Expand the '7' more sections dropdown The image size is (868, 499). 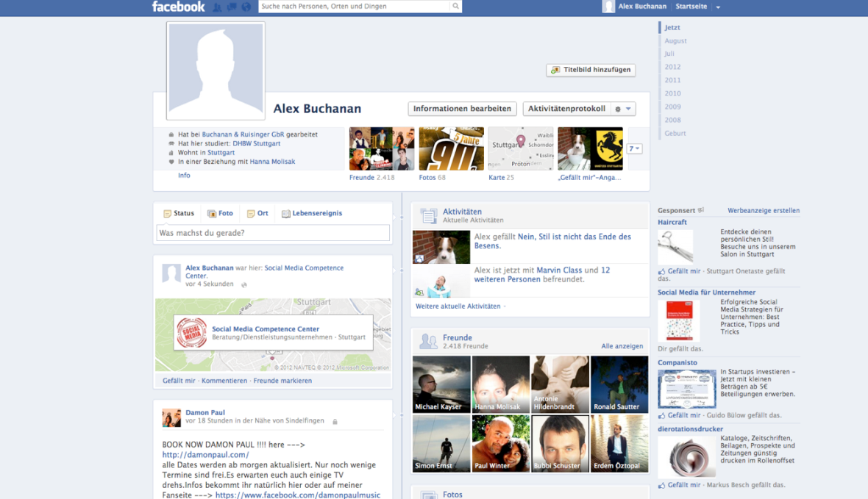(x=634, y=148)
